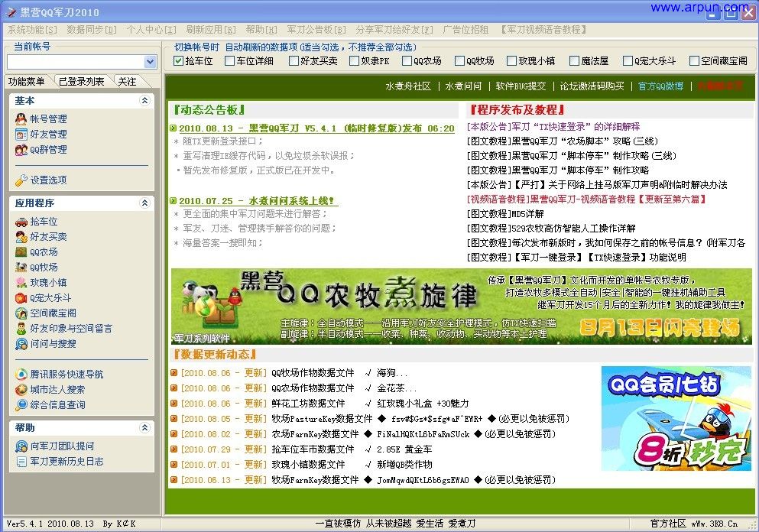Open 2010.08.13 V5.4.1 release announcement
The width and height of the screenshot is (759, 532).
coord(317,128)
